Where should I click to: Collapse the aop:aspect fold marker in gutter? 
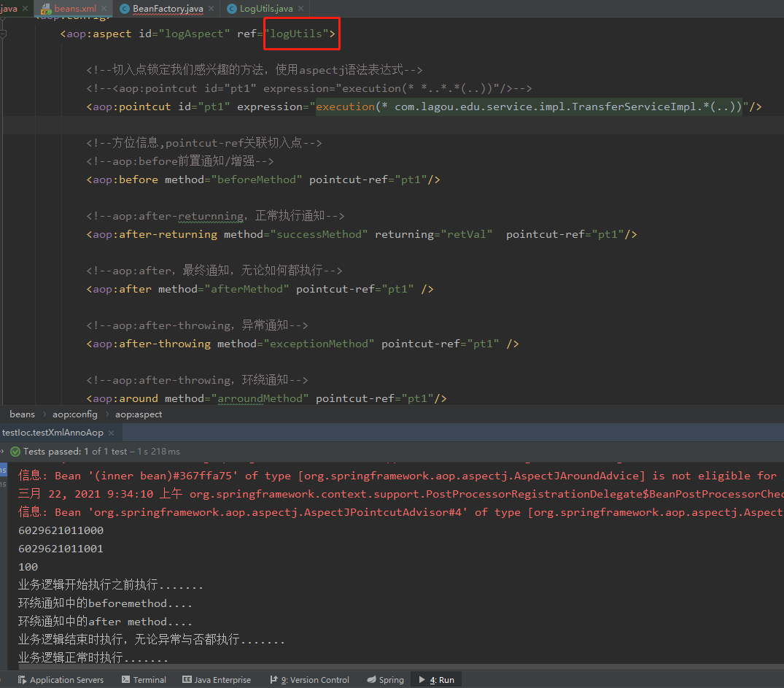point(3,34)
